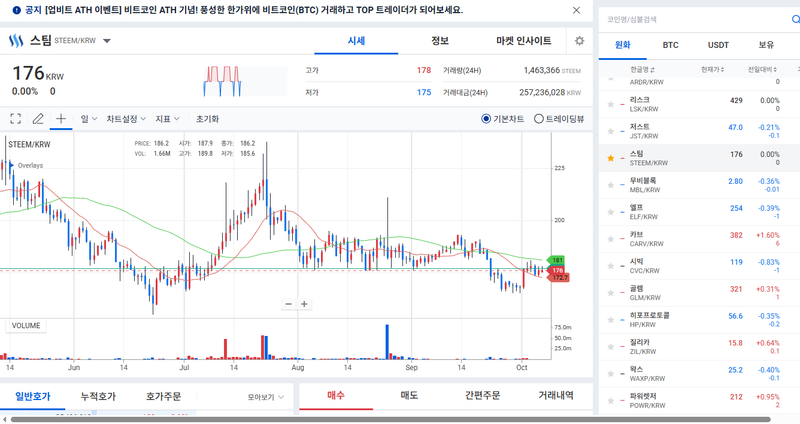Select the pencil drawing tool
The height and width of the screenshot is (424, 800).
[38, 118]
